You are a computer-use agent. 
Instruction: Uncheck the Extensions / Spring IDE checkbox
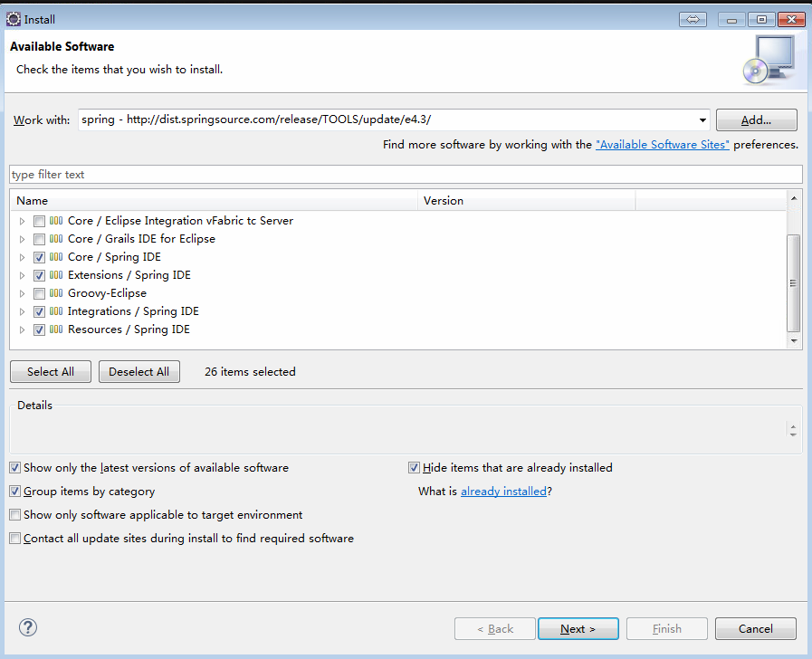click(x=39, y=275)
